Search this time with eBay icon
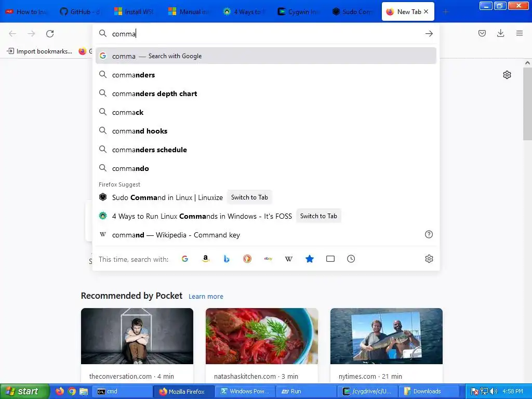532x399 pixels. point(268,259)
